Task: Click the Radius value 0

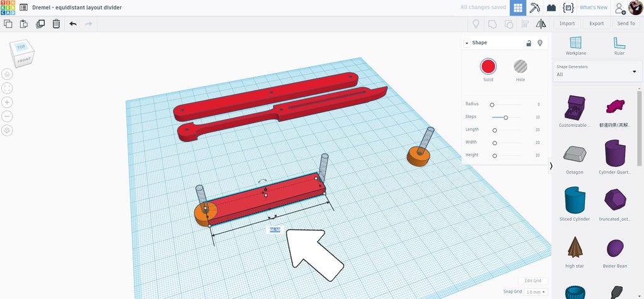Action: [x=538, y=105]
